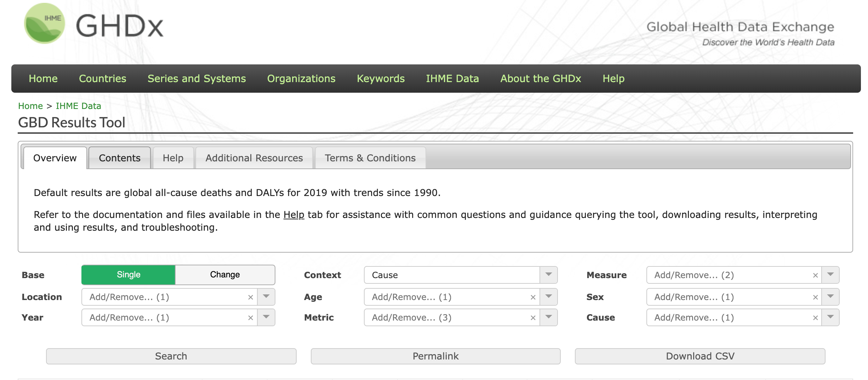Viewport: 868px width, 380px height.
Task: Clear the Location selection with x icon
Action: (x=250, y=297)
